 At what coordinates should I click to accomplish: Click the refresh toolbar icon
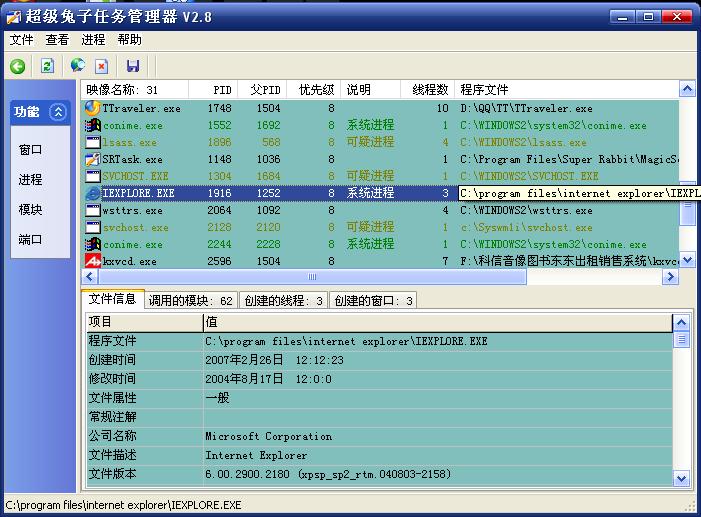point(47,66)
